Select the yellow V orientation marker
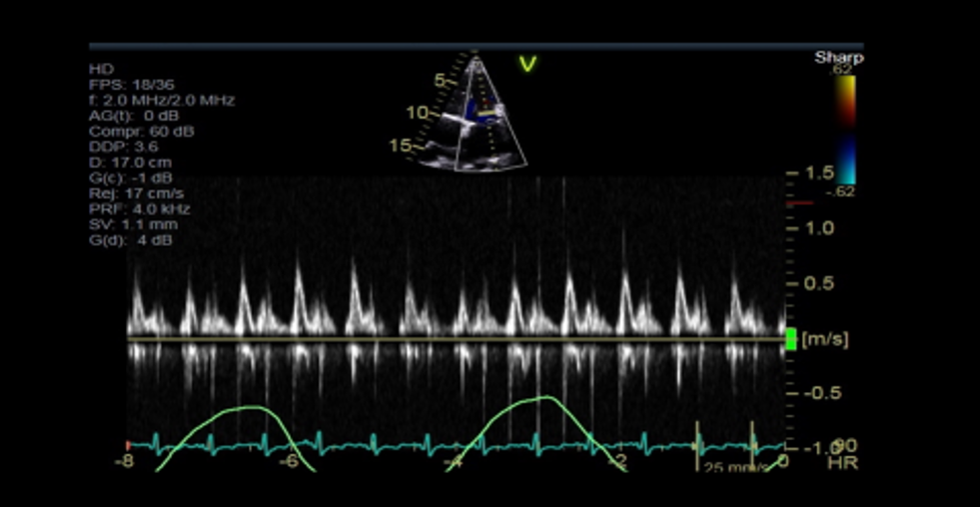This screenshot has height=507, width=980. (x=527, y=65)
